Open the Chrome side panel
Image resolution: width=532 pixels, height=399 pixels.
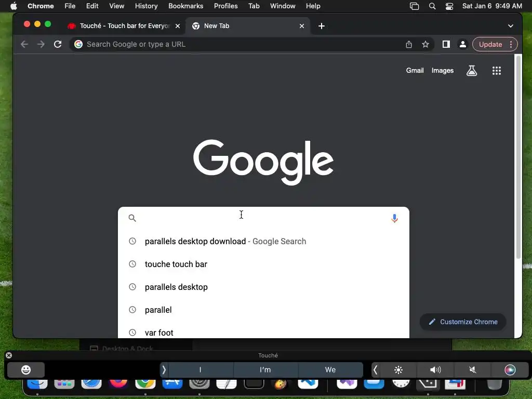pos(446,45)
